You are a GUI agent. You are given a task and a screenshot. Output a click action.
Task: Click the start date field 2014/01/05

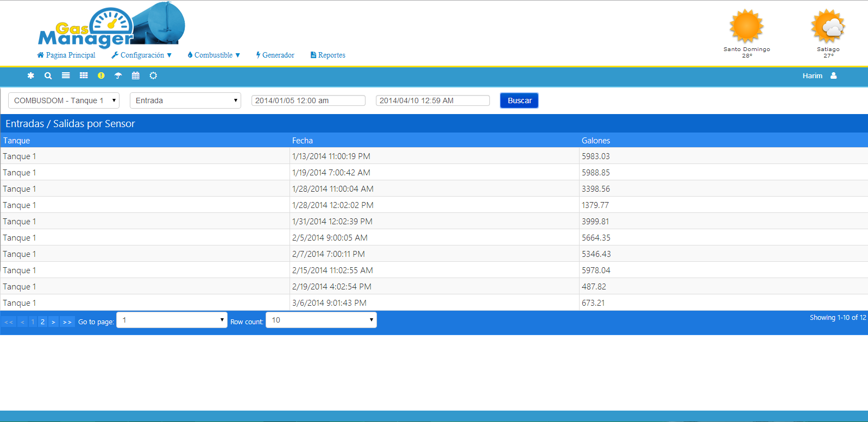(308, 100)
